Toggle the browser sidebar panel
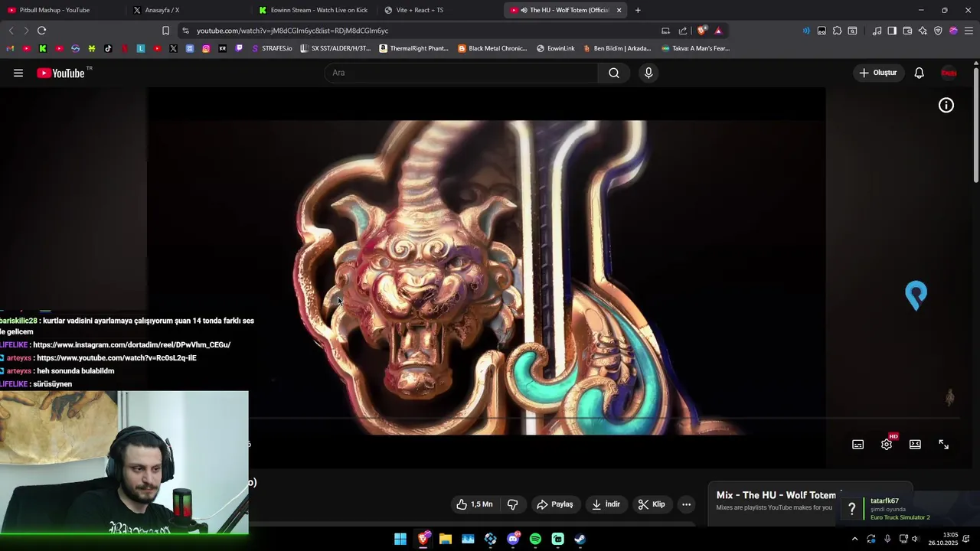Viewport: 980px width, 551px height. pos(892,31)
